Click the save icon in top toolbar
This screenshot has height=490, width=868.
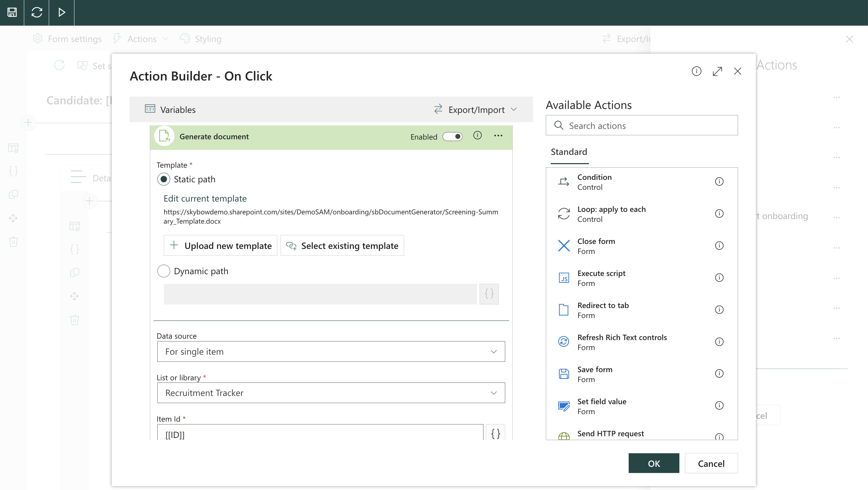tap(12, 12)
